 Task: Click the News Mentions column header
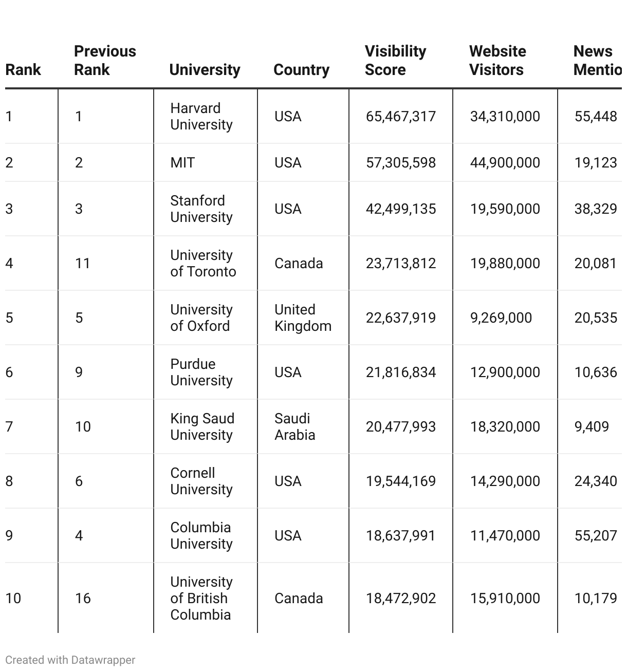pyautogui.click(x=598, y=61)
